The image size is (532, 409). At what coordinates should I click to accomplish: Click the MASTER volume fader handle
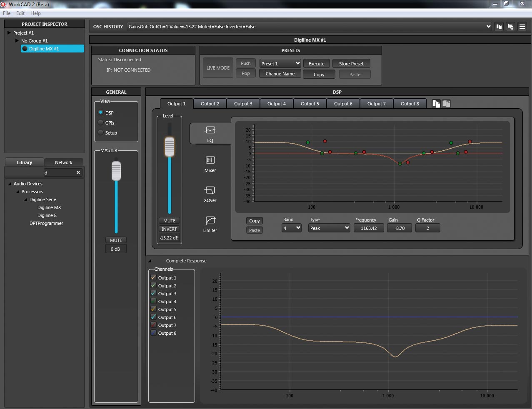coord(116,171)
